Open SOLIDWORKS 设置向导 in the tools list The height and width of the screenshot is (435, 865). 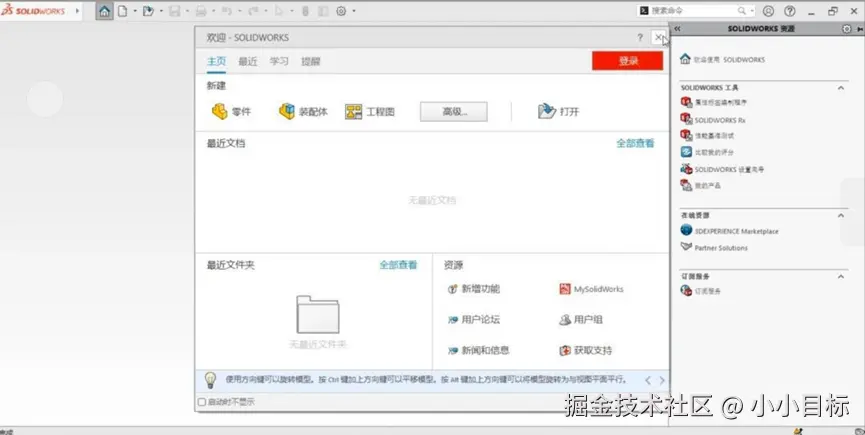[722, 169]
